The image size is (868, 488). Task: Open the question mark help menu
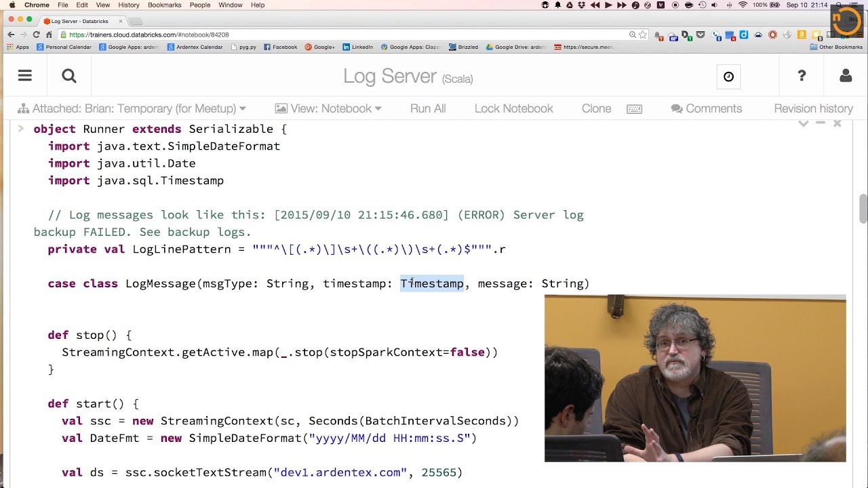[x=802, y=76]
